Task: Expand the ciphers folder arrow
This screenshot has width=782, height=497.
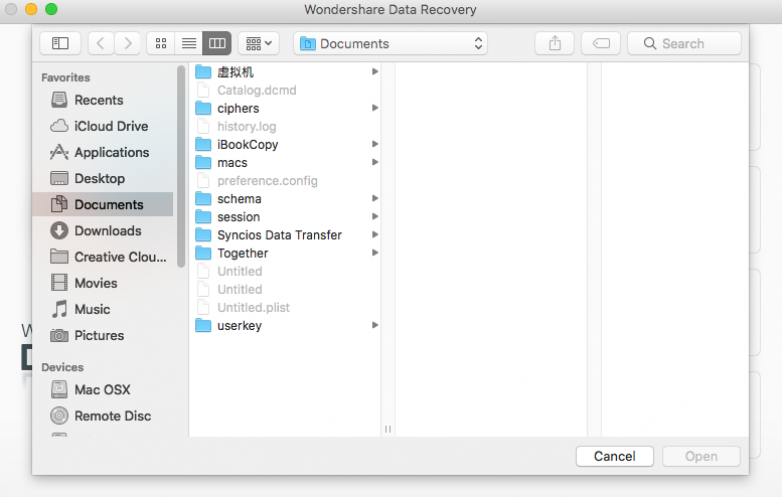Action: [375, 108]
